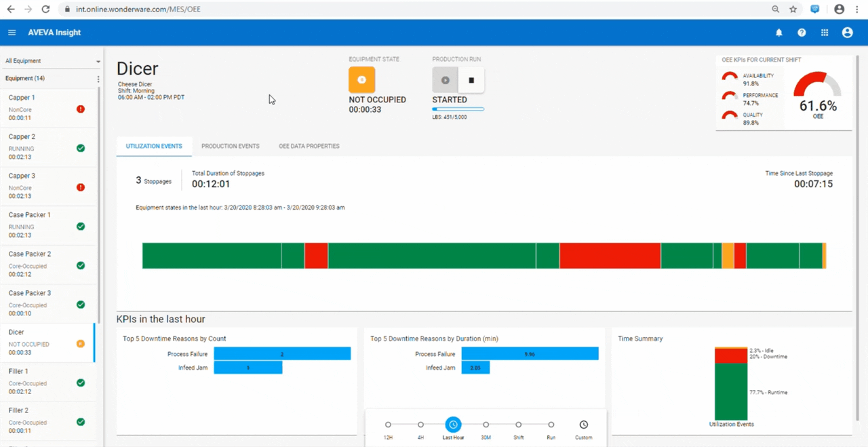Viewport: 868px width, 447px height.
Task: Click Infeed Jam bar in duration chart
Action: [475, 368]
